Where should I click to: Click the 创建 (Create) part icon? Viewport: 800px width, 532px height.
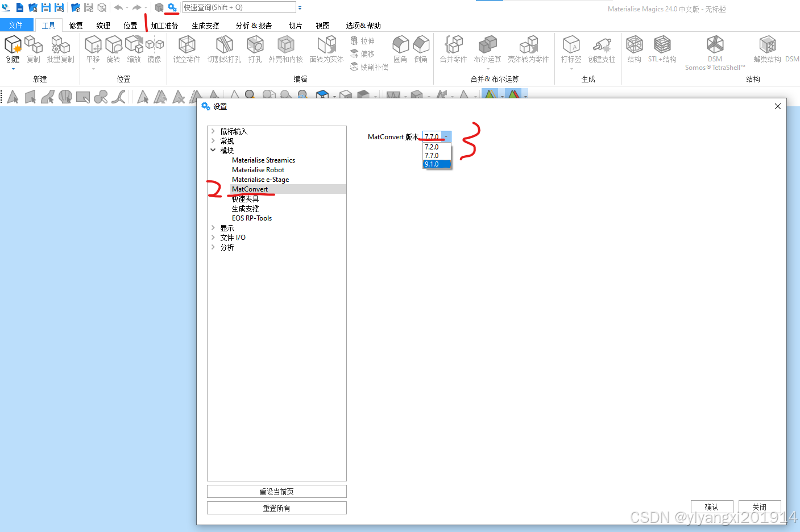[x=13, y=45]
